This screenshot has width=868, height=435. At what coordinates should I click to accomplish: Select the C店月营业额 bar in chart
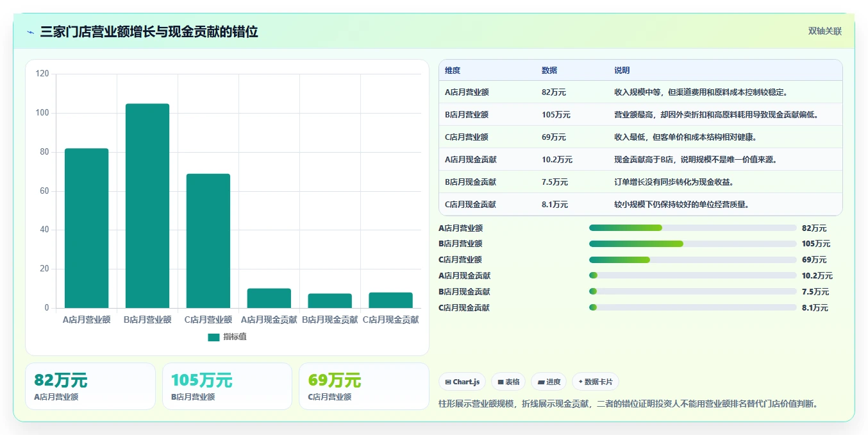[x=208, y=241]
